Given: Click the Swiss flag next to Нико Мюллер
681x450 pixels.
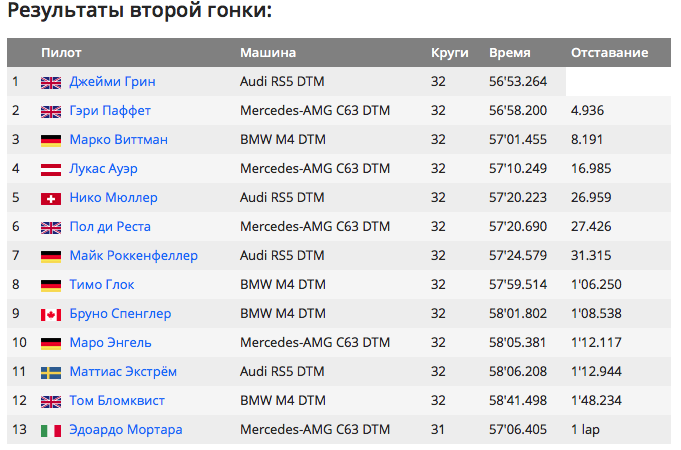Looking at the screenshot, I should [51, 199].
